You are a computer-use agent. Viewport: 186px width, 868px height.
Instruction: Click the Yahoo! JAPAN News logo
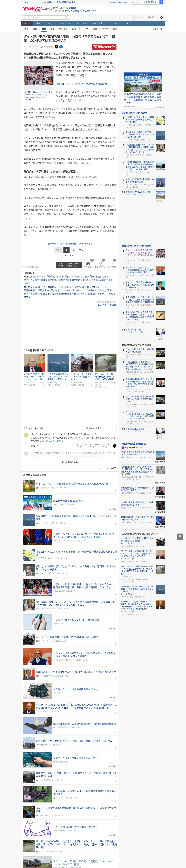coord(37,9)
